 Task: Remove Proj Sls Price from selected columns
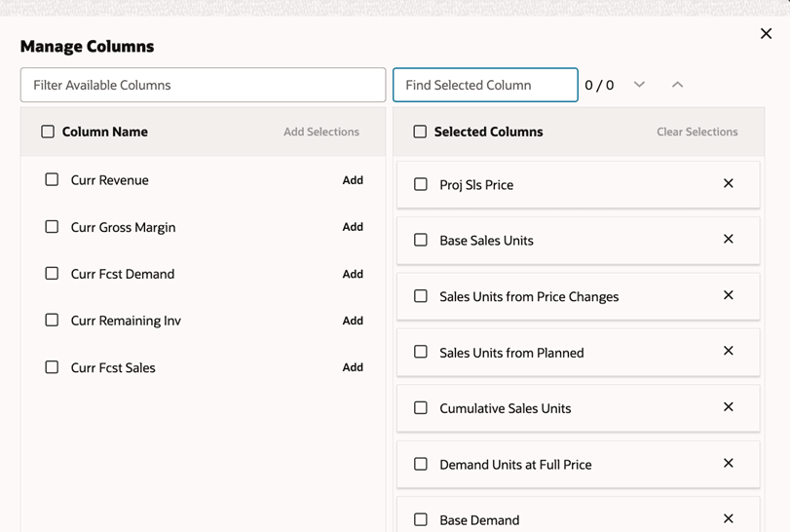pyautogui.click(x=728, y=183)
